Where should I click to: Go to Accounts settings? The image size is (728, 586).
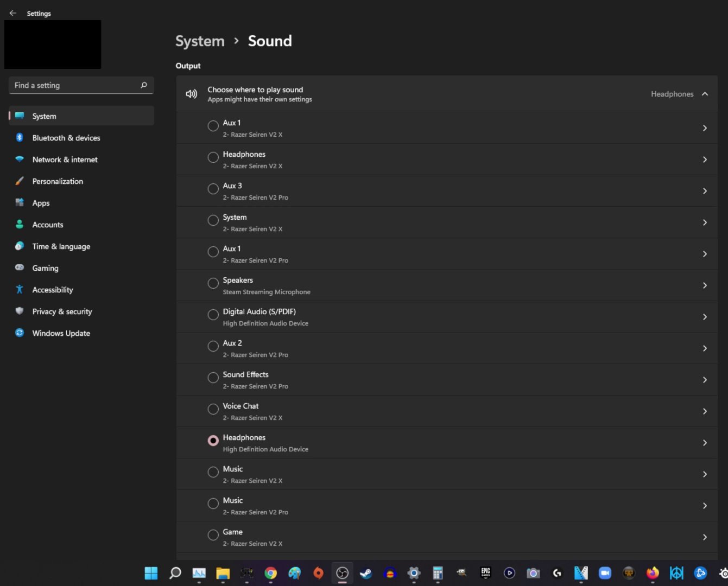[81, 225]
